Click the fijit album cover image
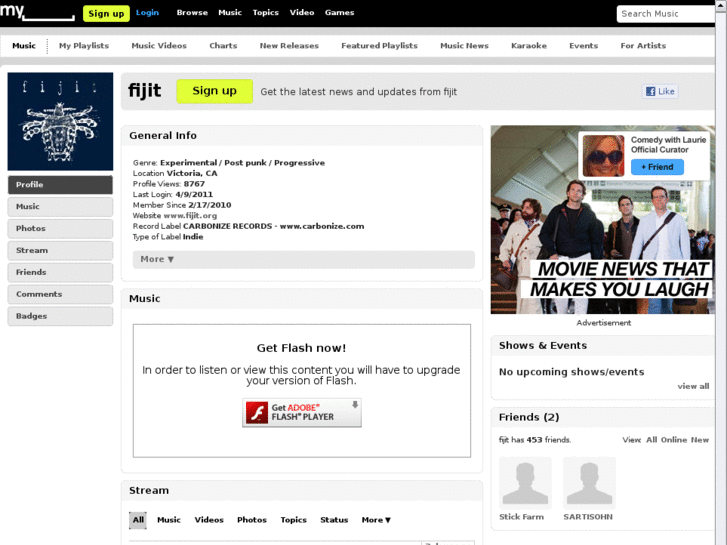727x545 pixels. click(x=60, y=122)
